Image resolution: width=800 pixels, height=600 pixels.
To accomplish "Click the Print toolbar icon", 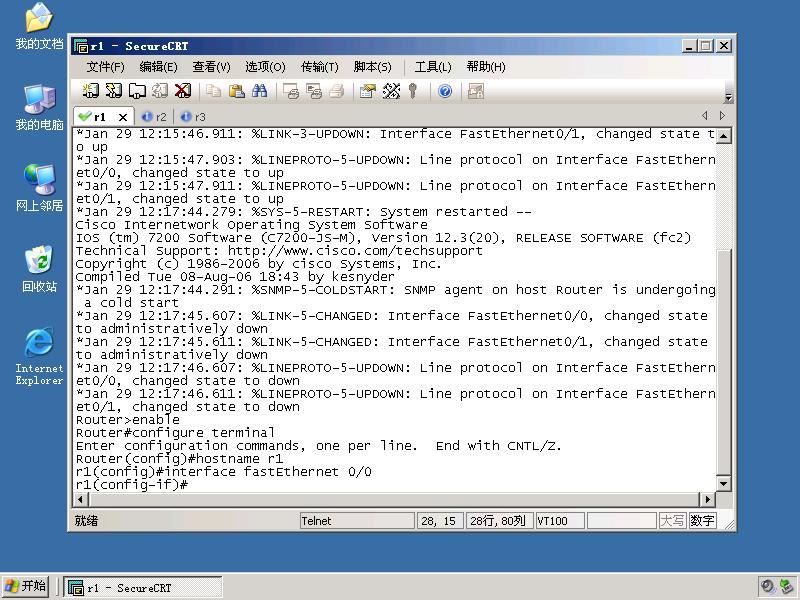I will [x=337, y=91].
